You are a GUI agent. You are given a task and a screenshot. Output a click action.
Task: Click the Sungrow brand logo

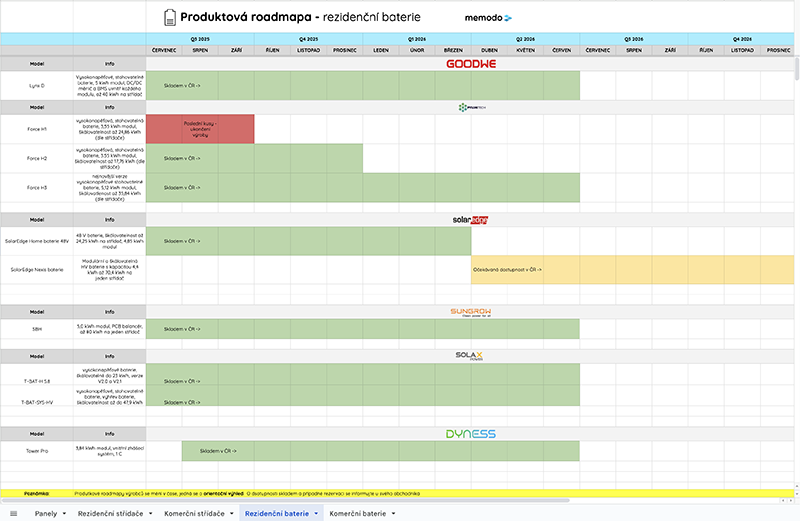point(470,312)
